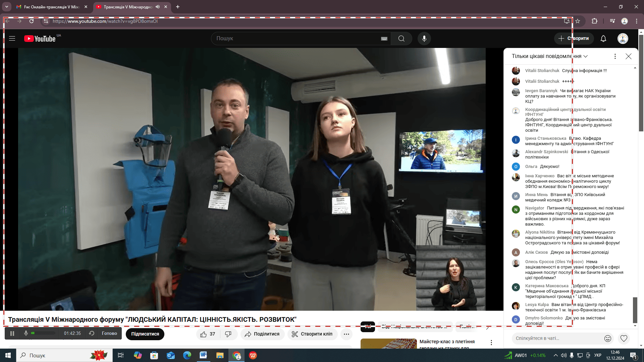The height and width of the screenshot is (362, 644).
Task: Mute the tab via speaker icon
Action: [x=158, y=7]
